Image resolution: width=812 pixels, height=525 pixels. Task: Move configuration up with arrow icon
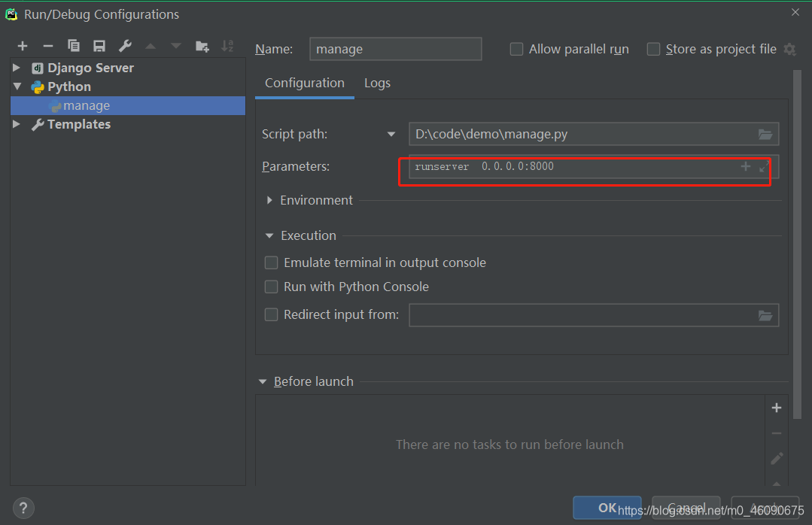151,46
